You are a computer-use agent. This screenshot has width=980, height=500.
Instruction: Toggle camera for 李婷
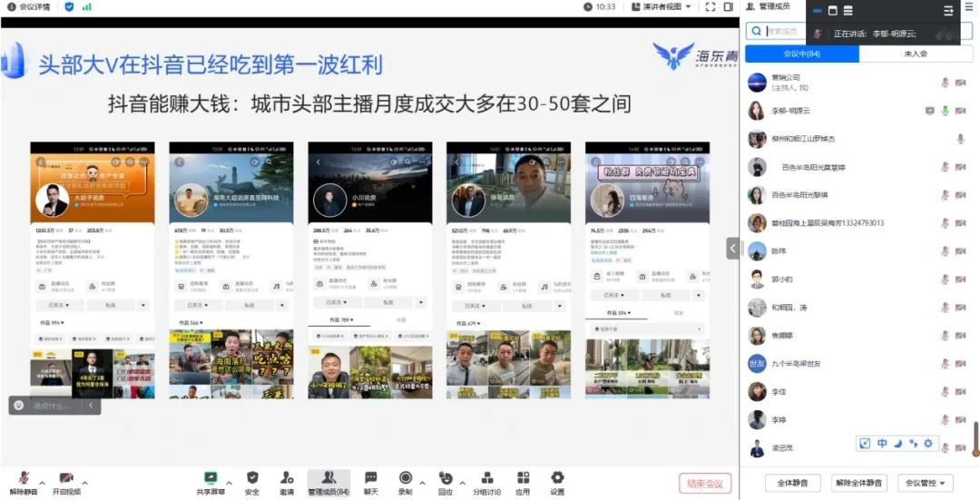point(961,419)
